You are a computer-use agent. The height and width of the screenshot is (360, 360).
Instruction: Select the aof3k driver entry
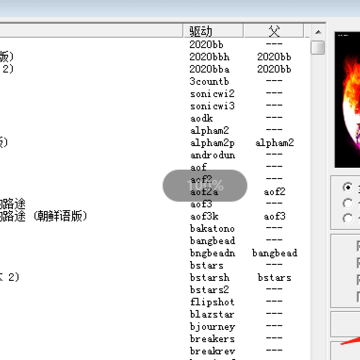(204, 216)
